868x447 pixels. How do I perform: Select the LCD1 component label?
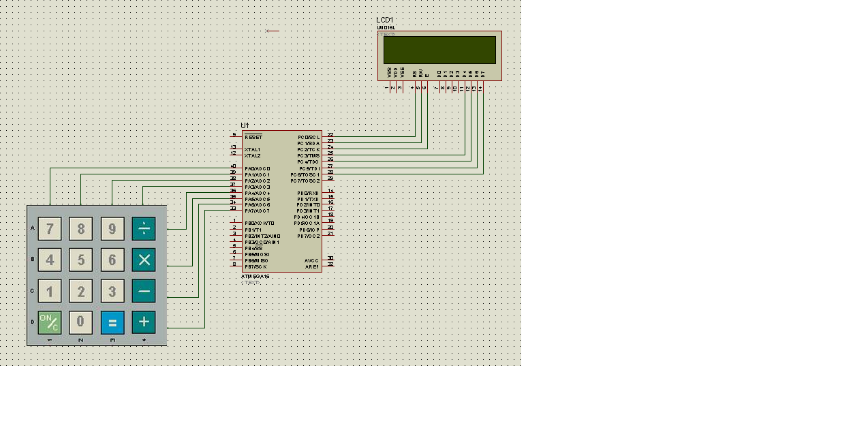(385, 20)
